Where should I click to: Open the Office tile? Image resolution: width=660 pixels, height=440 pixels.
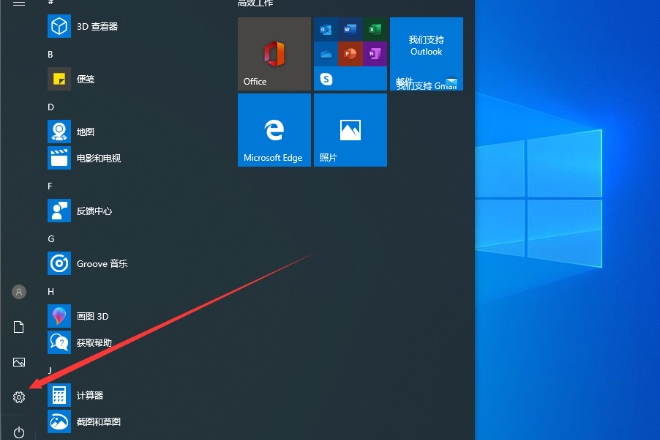pos(274,54)
